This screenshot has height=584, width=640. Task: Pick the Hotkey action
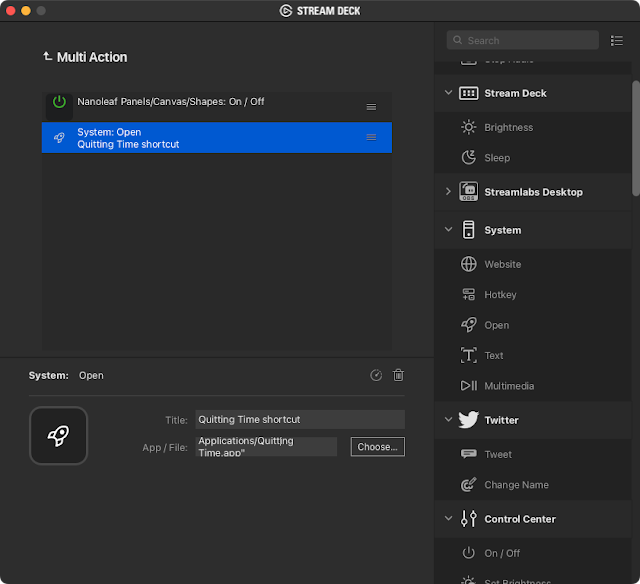pos(500,295)
